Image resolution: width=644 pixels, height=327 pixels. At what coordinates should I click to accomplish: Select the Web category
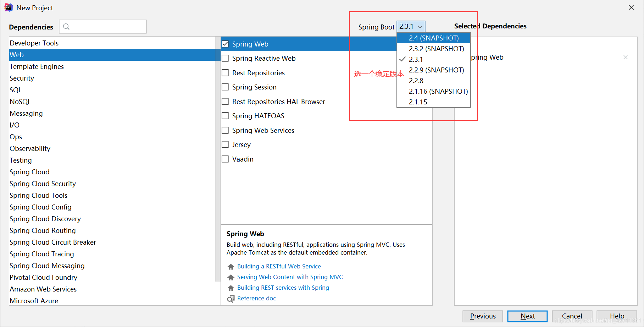[x=112, y=55]
